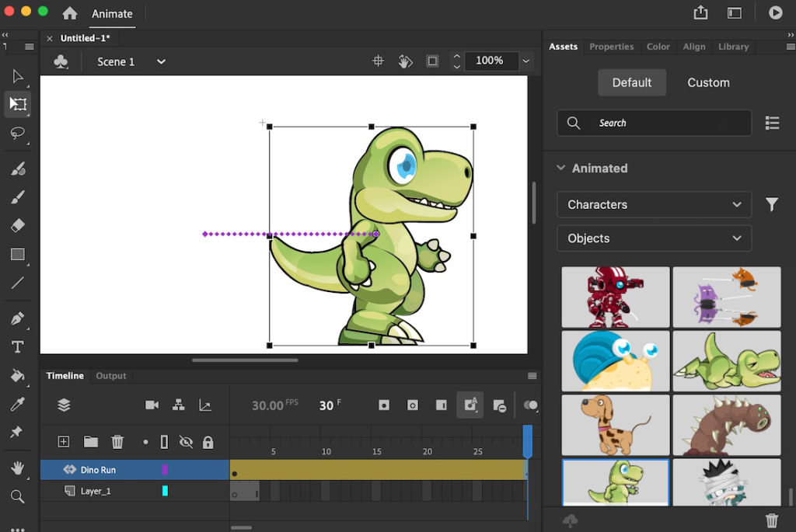Click the Default assets button
The height and width of the screenshot is (532, 796).
(x=631, y=82)
